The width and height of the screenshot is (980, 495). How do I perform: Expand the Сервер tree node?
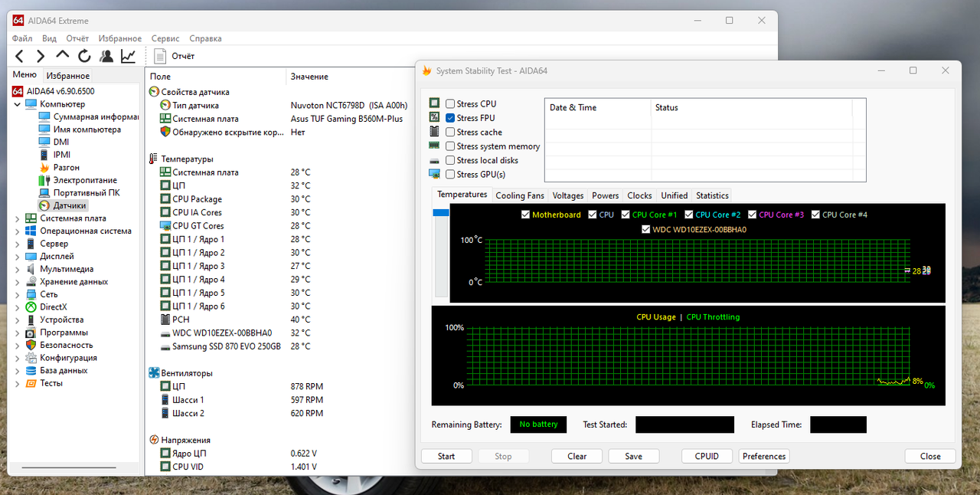tap(18, 244)
